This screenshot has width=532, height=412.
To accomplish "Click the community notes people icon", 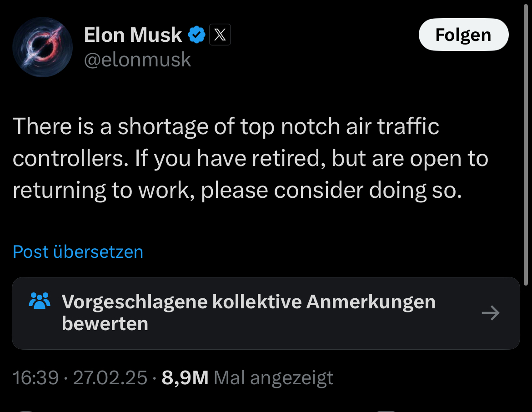I will pos(40,301).
